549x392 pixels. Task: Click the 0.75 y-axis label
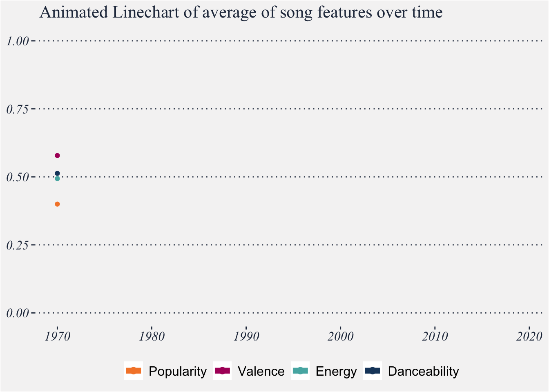click(18, 109)
